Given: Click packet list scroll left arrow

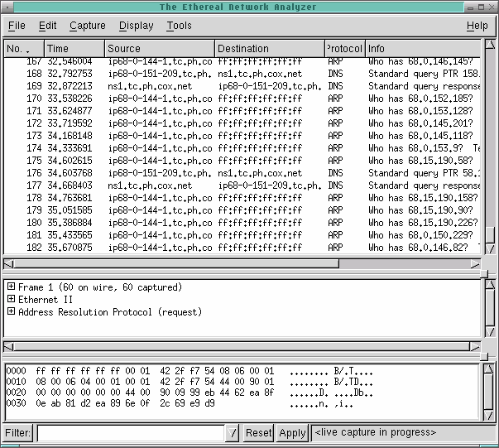Looking at the screenshot, I should coord(8,263).
